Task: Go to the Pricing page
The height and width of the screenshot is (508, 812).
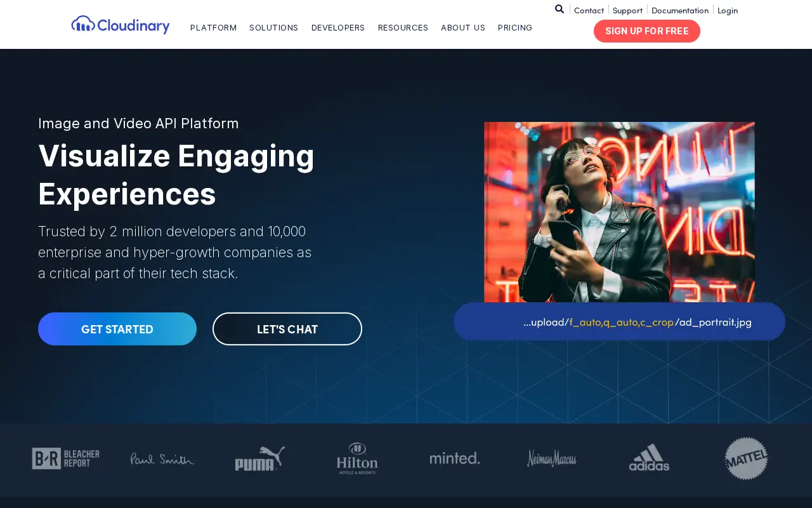Action: tap(515, 28)
